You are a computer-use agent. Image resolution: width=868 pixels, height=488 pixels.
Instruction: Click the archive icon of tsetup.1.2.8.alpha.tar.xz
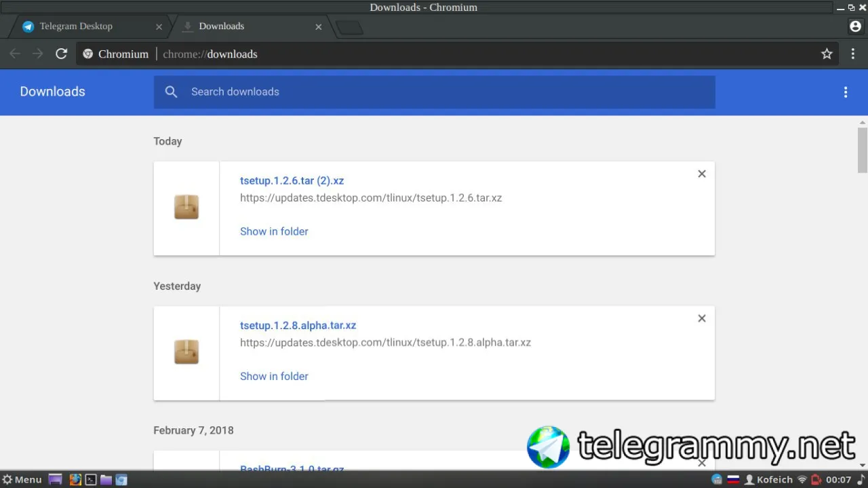coord(186,352)
